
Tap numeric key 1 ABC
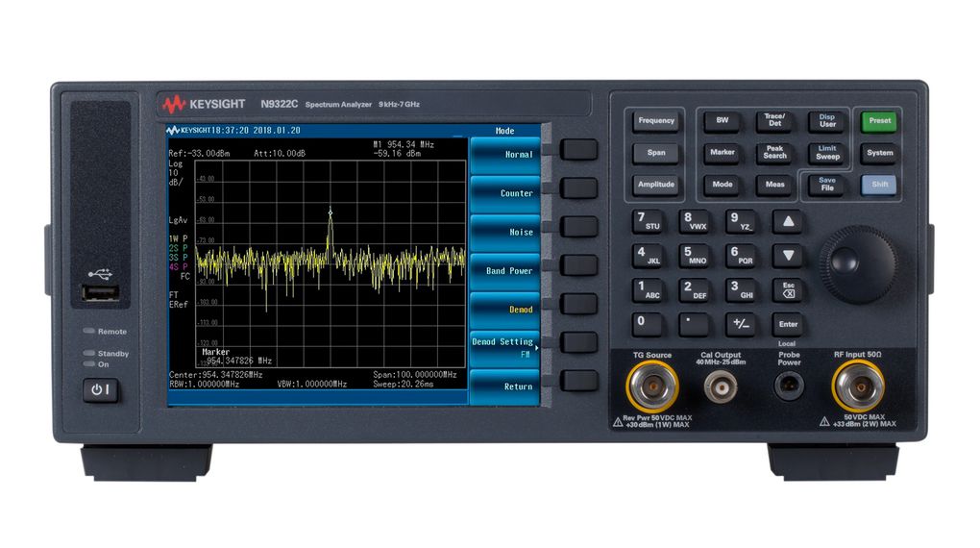[648, 290]
